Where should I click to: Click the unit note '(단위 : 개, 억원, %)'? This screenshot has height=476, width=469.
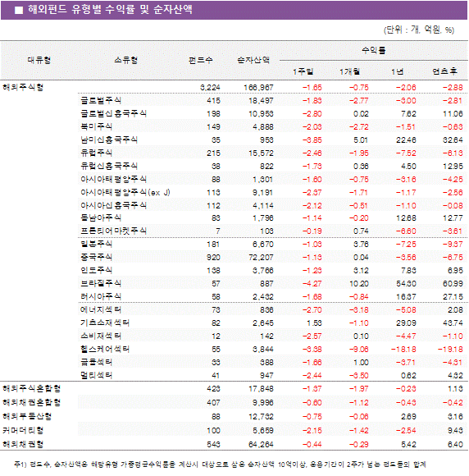[419, 30]
